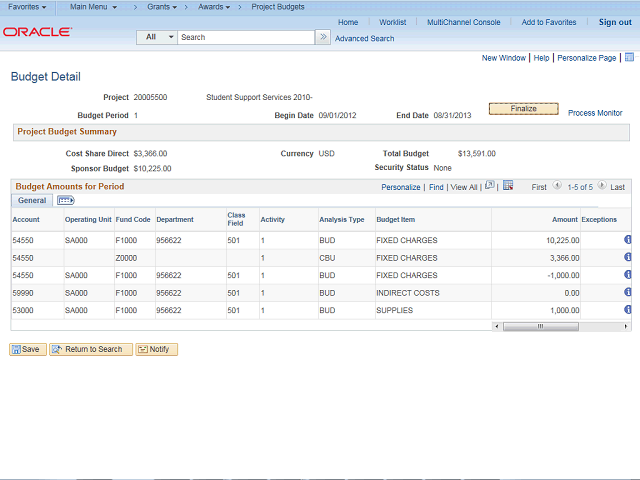Open the All search category dropdown

tap(157, 37)
